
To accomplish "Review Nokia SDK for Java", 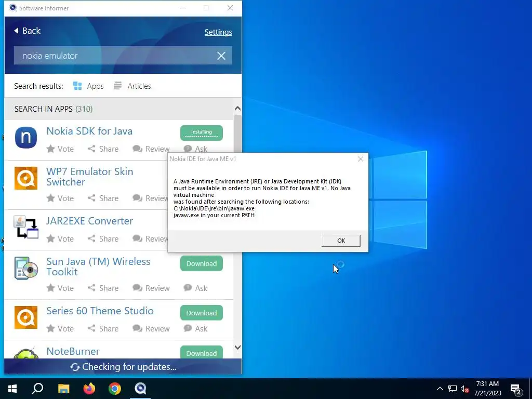I will (151, 149).
